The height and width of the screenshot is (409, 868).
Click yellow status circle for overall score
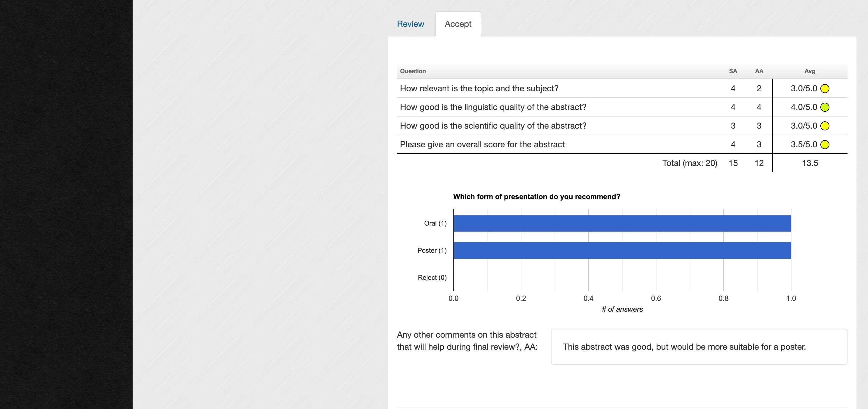[825, 145]
